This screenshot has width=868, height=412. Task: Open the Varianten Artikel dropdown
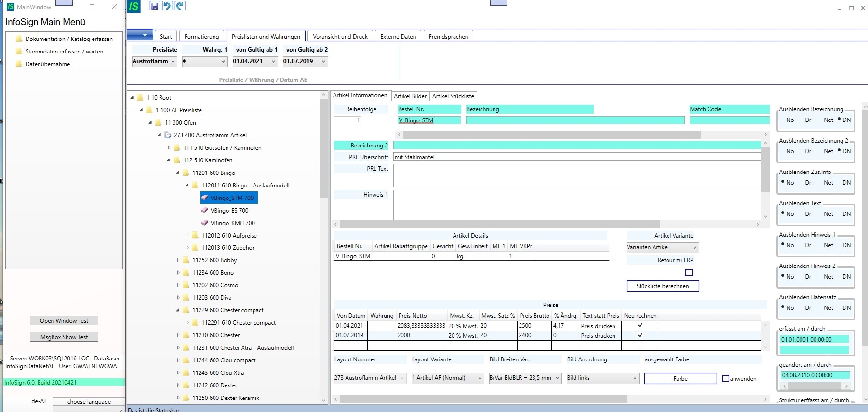662,248
